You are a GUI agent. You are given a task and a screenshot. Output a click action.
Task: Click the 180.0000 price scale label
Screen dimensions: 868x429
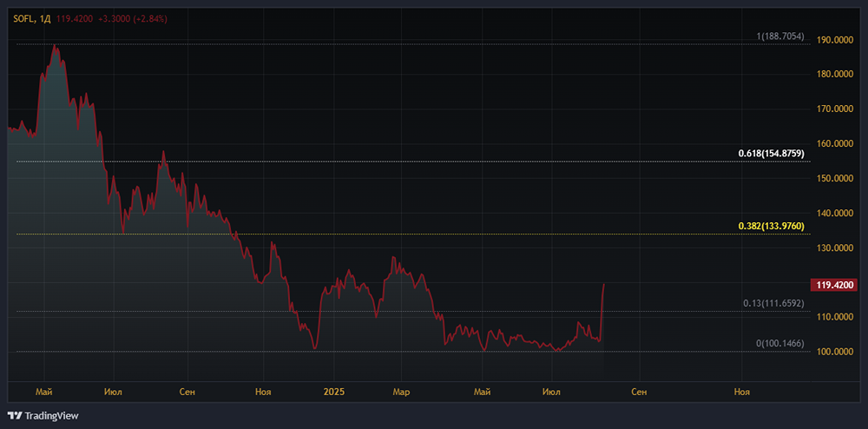click(x=835, y=75)
